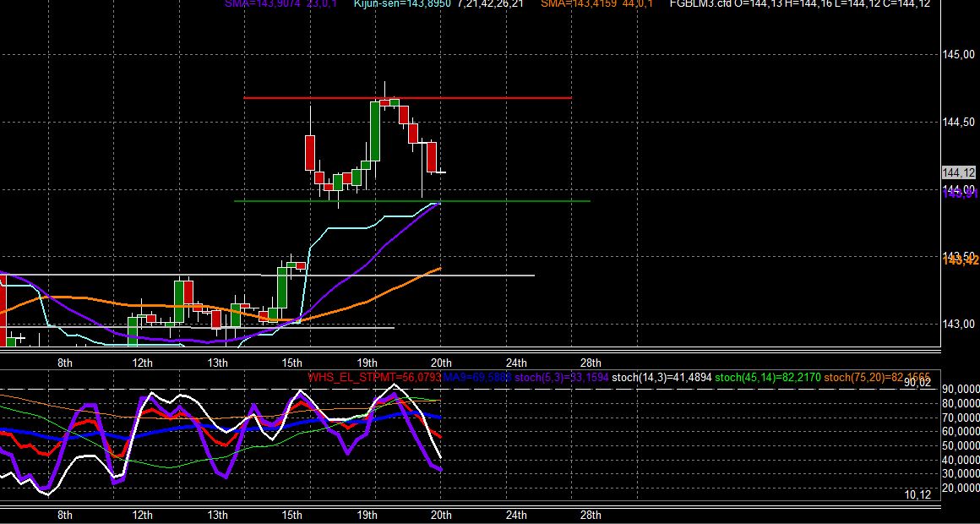Screen dimensions: 980x524
Task: Select the WHS_EL_STPMT=56,0793 indicator label
Action: [x=374, y=377]
